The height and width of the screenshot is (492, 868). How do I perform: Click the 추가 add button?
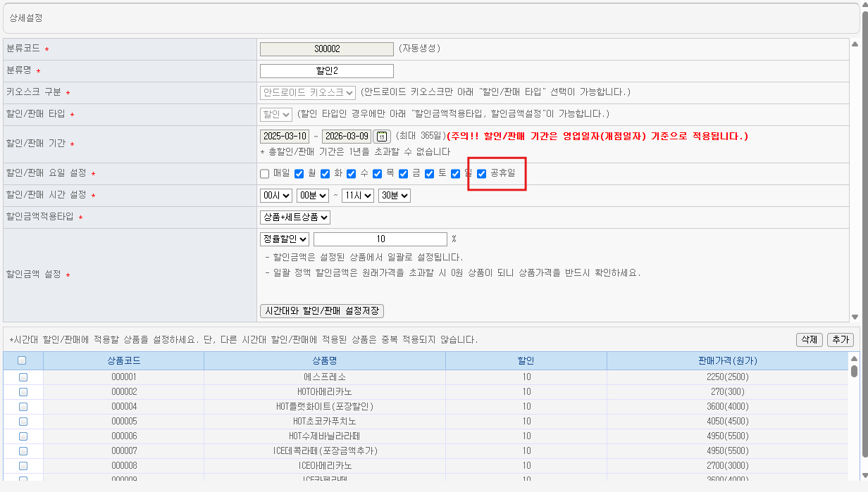(x=840, y=340)
